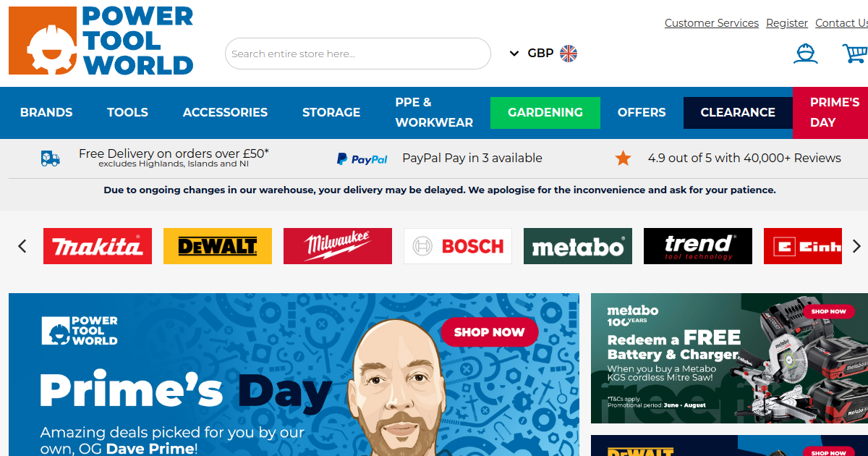This screenshot has width=868, height=456.
Task: Select the Milwaukee brand logo
Action: (338, 246)
